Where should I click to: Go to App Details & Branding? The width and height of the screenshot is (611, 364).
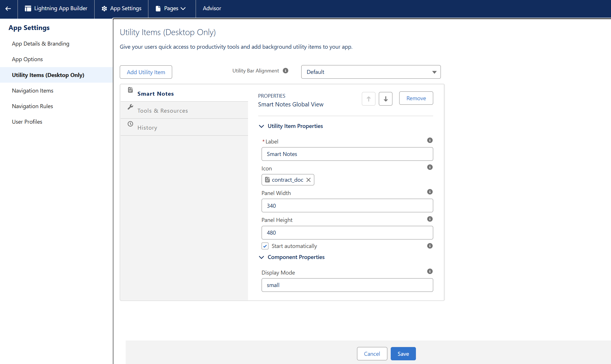(x=40, y=44)
